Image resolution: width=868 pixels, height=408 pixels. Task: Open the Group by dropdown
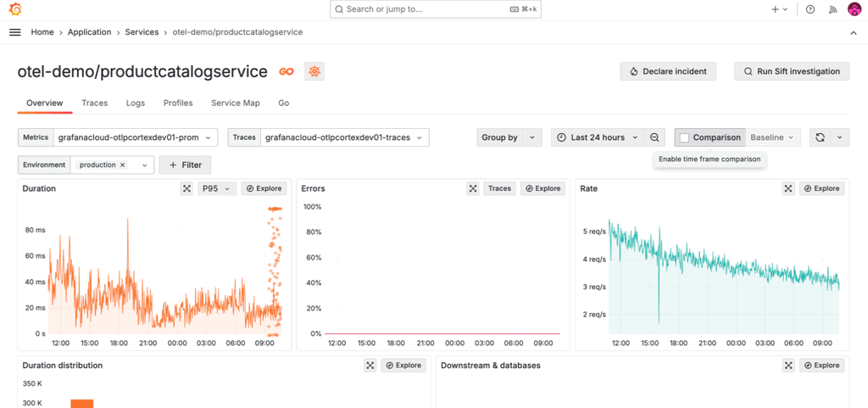509,137
